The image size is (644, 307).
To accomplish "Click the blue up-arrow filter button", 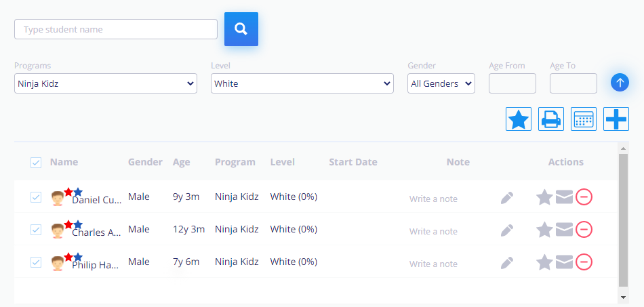I will pyautogui.click(x=620, y=83).
